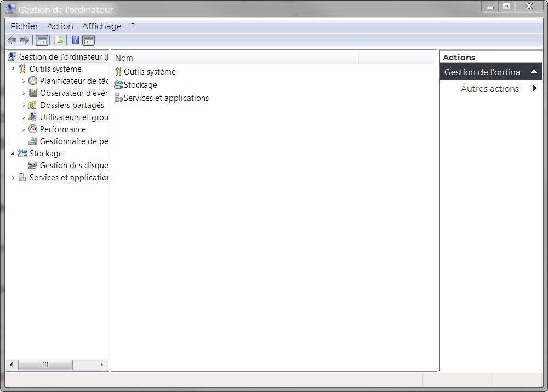548x392 pixels.
Task: Expand the Performance tree node
Action: tap(23, 129)
